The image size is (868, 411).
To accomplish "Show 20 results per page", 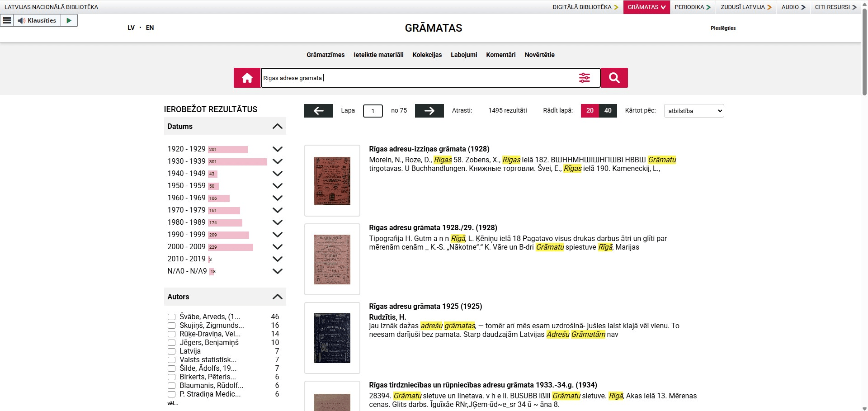I will (590, 110).
